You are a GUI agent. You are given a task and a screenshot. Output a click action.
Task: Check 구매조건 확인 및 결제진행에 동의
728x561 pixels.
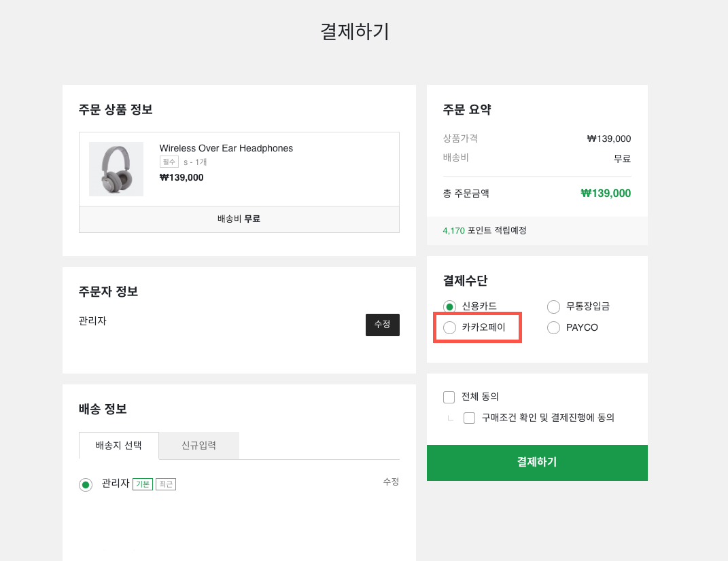click(x=469, y=418)
